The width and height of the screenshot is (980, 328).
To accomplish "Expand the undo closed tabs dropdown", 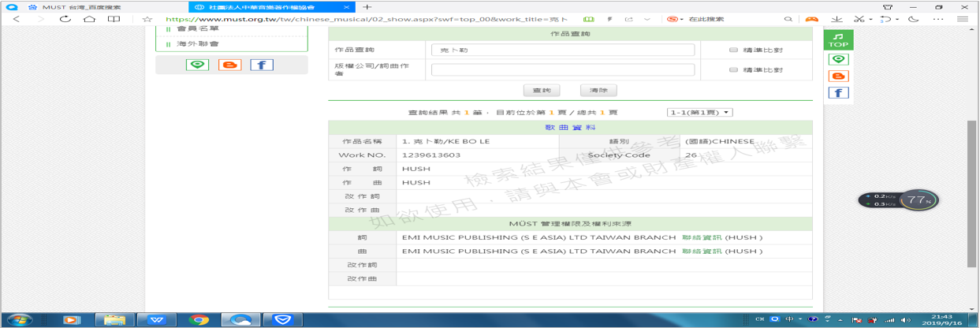I will (897, 19).
